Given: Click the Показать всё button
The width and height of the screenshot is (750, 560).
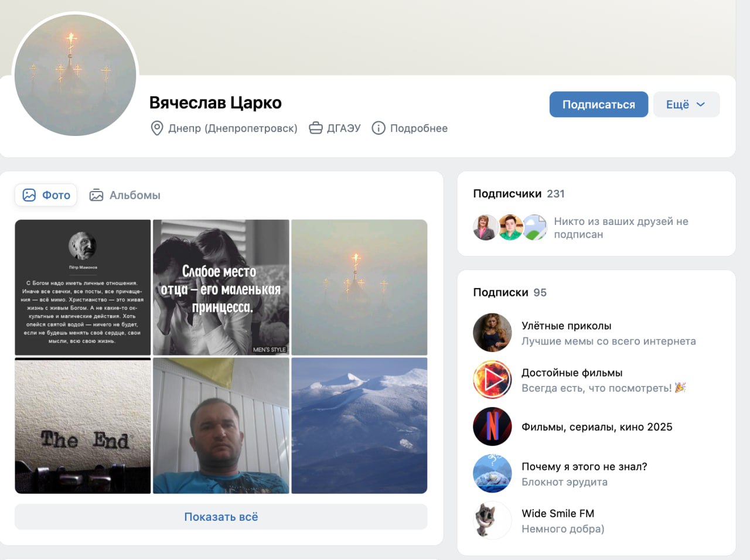Looking at the screenshot, I should point(221,517).
